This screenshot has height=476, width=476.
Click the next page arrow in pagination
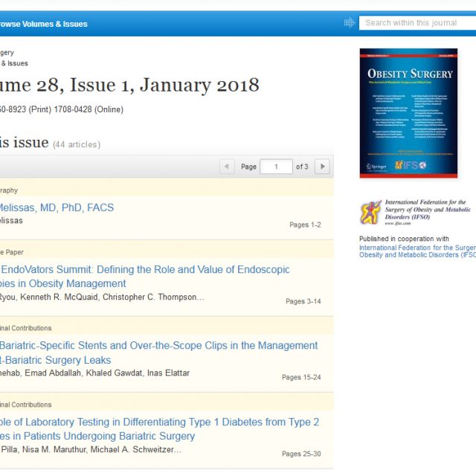pos(322,167)
